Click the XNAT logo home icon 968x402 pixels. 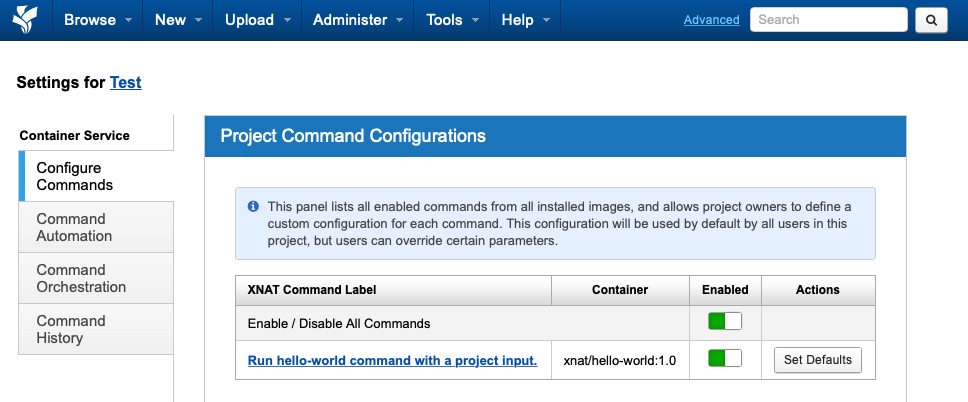(x=25, y=19)
